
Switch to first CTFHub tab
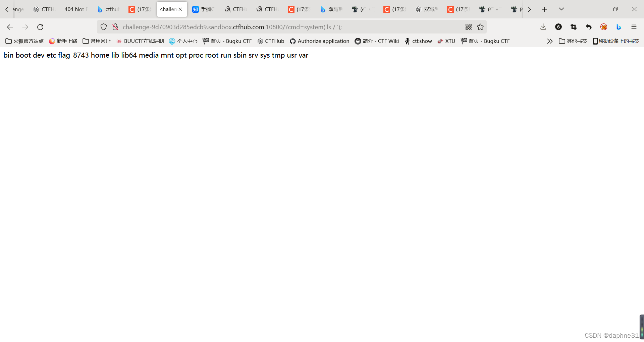pyautogui.click(x=45, y=9)
